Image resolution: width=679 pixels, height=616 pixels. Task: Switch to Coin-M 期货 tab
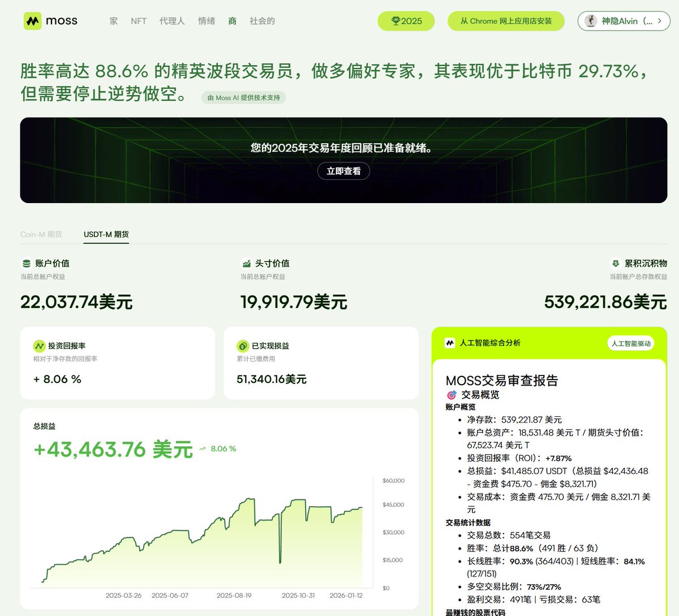point(41,234)
